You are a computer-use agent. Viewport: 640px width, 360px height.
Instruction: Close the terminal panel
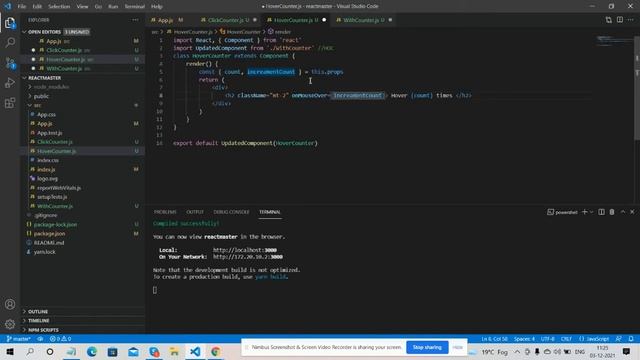[632, 212]
